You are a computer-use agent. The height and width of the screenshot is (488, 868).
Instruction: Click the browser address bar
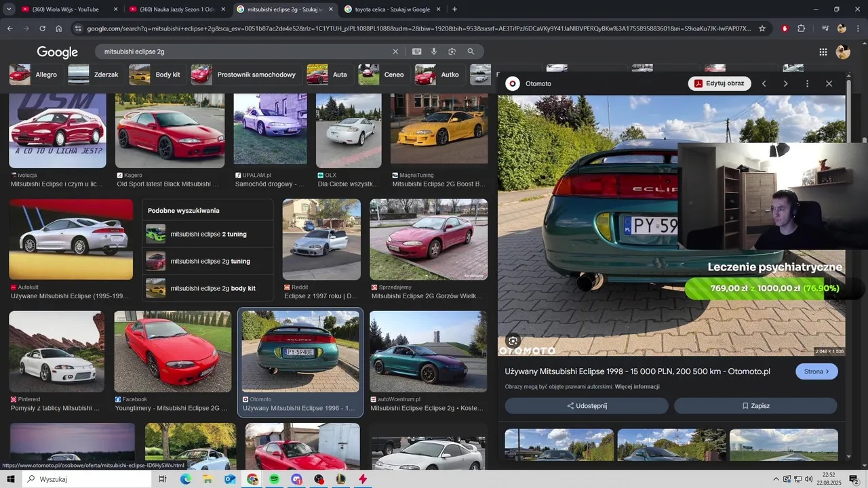coord(418,28)
